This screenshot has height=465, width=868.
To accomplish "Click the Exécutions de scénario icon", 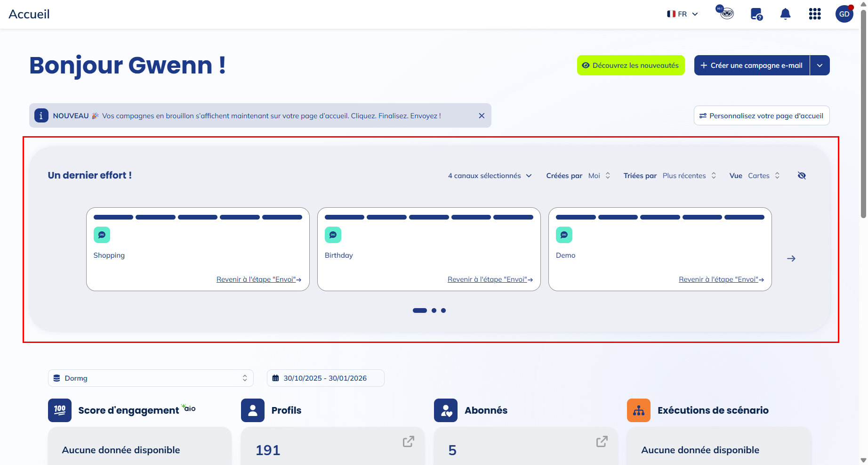I will click(639, 410).
